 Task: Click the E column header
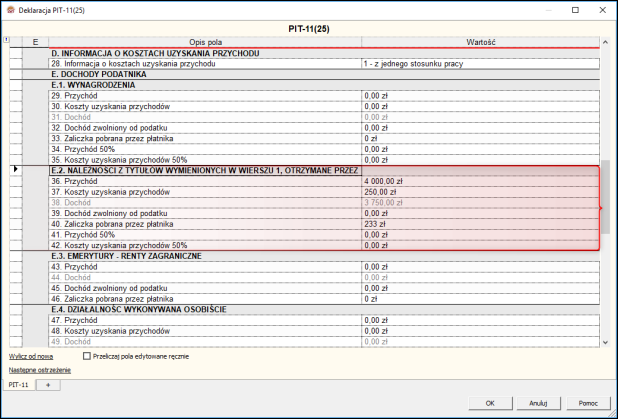35,42
